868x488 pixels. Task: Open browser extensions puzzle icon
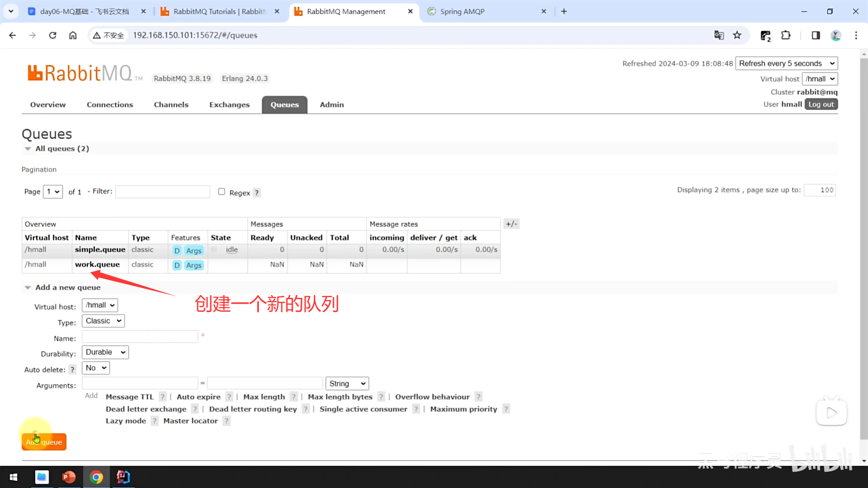click(786, 35)
